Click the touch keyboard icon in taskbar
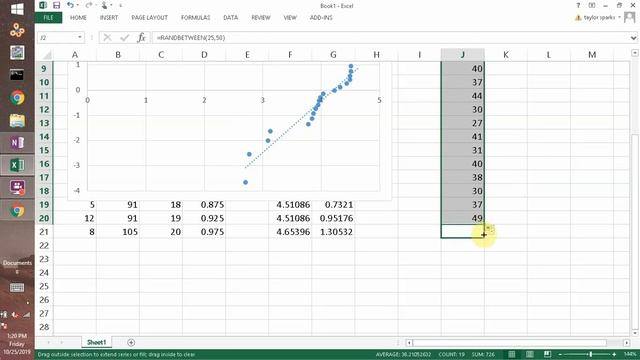 pos(17,288)
